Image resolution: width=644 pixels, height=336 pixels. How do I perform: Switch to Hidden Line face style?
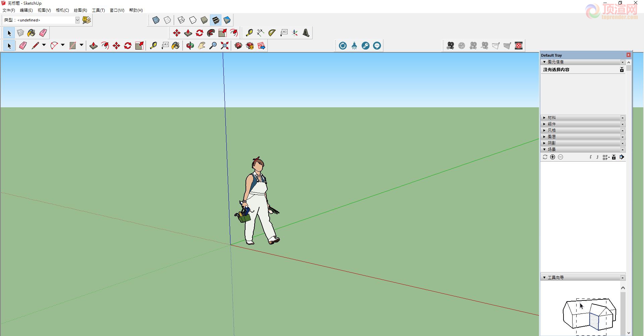point(193,20)
